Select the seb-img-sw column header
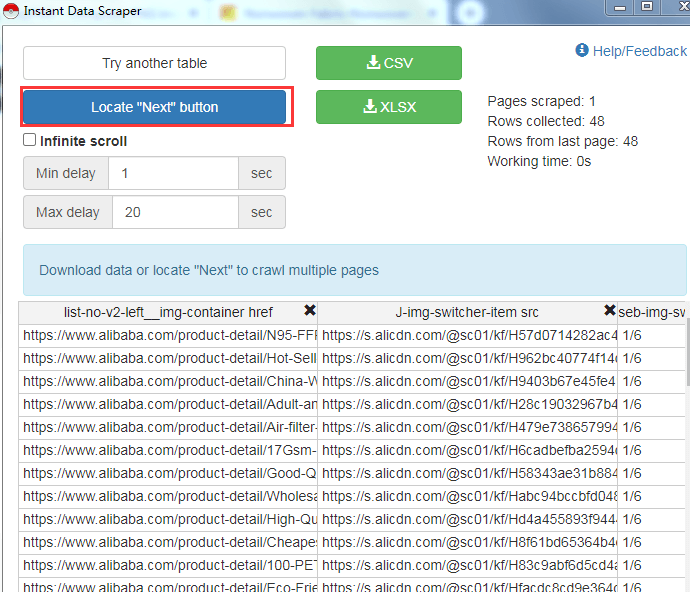This screenshot has width=690, height=592. coord(652,312)
